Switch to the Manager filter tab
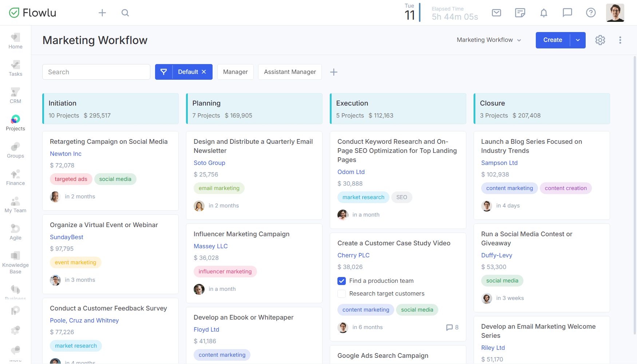The height and width of the screenshot is (364, 637). (235, 72)
